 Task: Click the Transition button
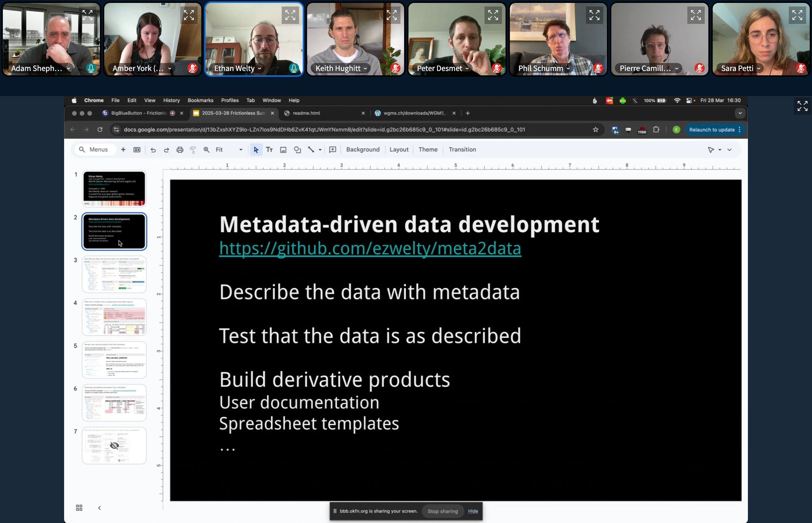tap(462, 150)
